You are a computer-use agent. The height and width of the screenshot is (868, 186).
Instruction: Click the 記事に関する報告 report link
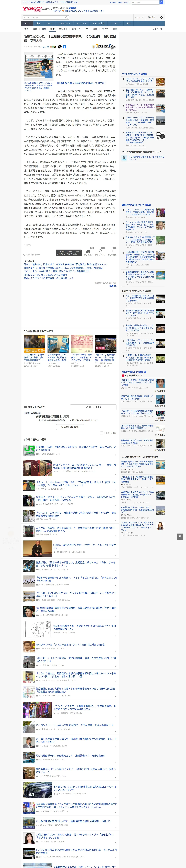coord(32,255)
